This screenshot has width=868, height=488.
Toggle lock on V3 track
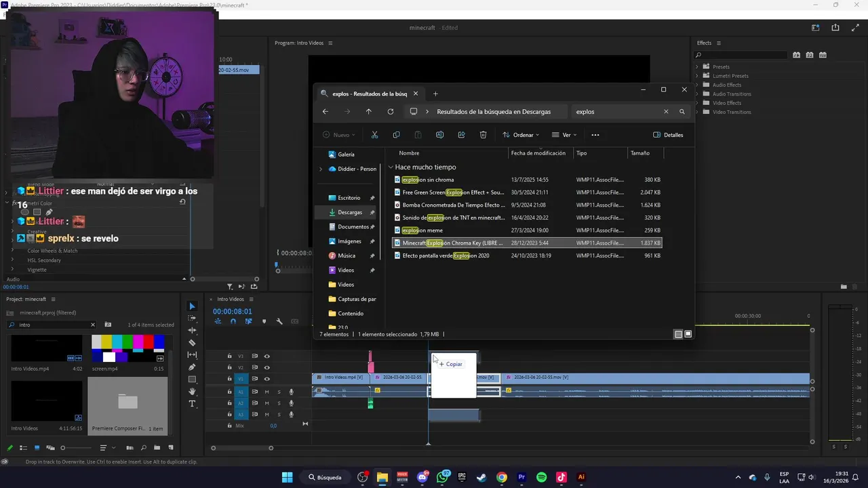point(230,356)
